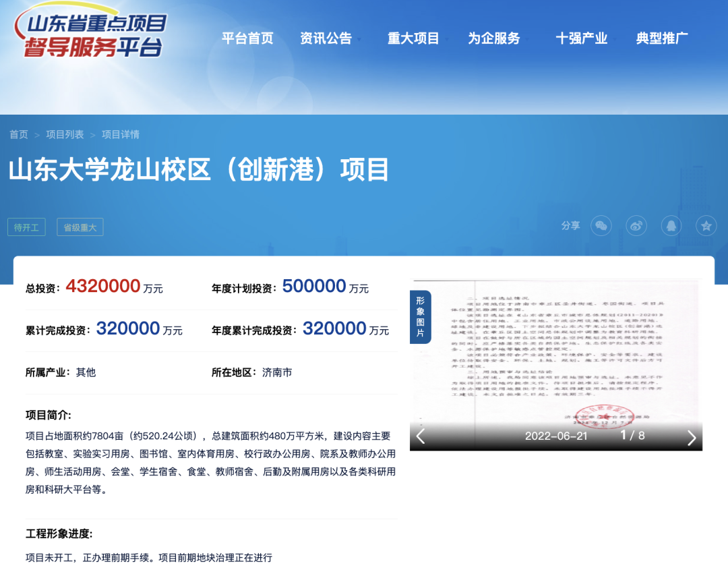The width and height of the screenshot is (728, 578).
Task: Click 年度累计完成投资 value 320000
Action: tap(335, 328)
